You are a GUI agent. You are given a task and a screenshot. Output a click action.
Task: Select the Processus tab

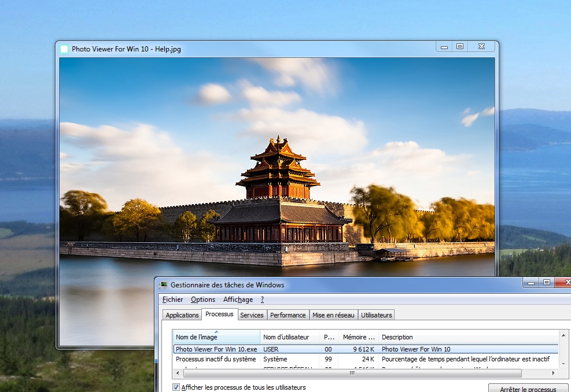click(219, 314)
